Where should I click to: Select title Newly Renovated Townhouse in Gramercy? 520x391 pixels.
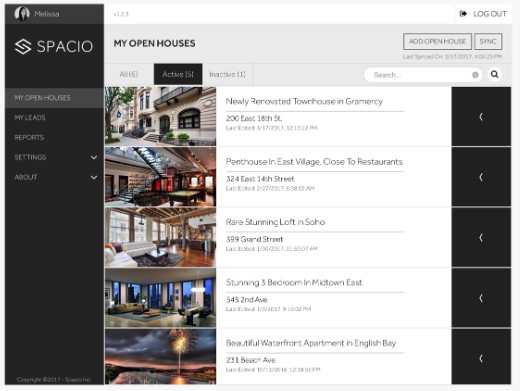pos(304,101)
